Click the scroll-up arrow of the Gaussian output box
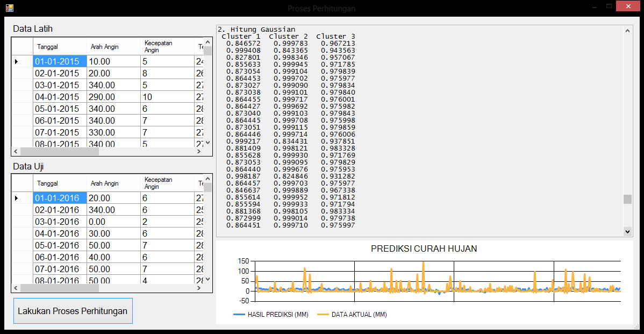The image size is (644, 334). pyautogui.click(x=628, y=31)
